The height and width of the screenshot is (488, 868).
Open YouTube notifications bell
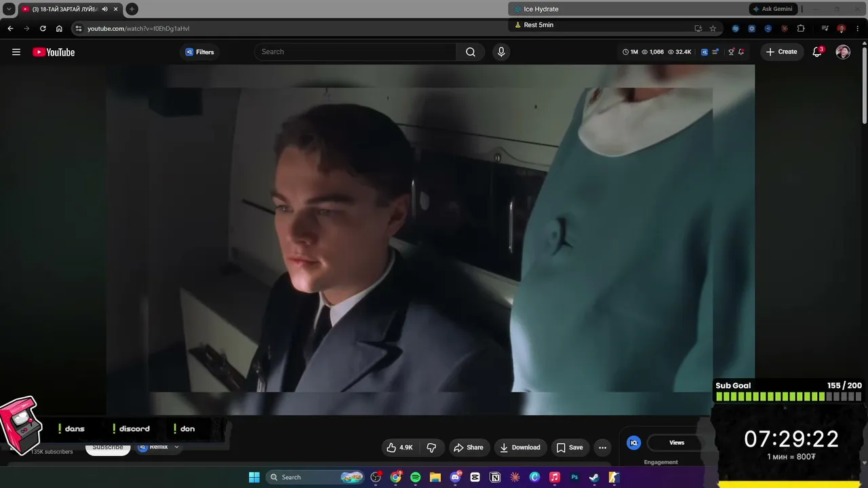tap(817, 52)
